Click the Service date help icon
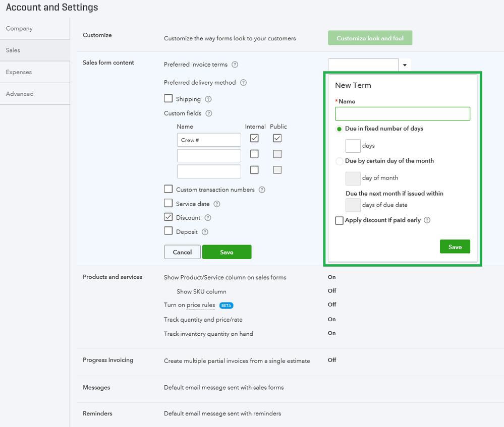This screenshot has width=504, height=427. (x=217, y=204)
